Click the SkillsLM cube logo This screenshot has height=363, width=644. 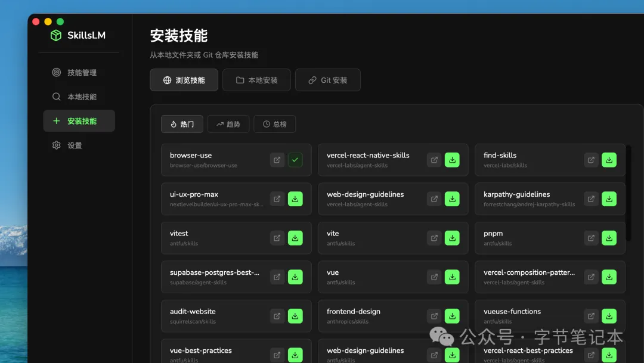(x=55, y=35)
